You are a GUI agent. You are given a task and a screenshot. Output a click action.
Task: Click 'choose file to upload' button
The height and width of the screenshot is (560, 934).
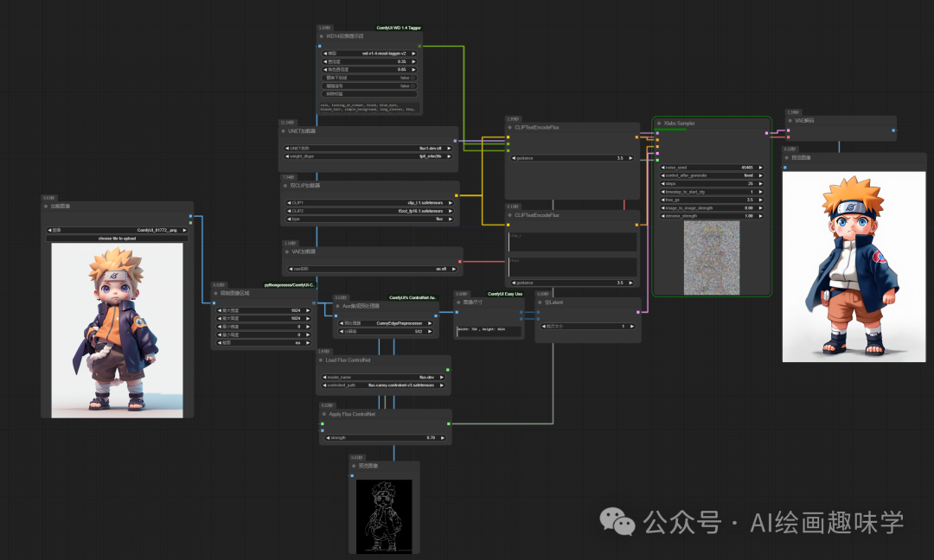[x=118, y=238]
